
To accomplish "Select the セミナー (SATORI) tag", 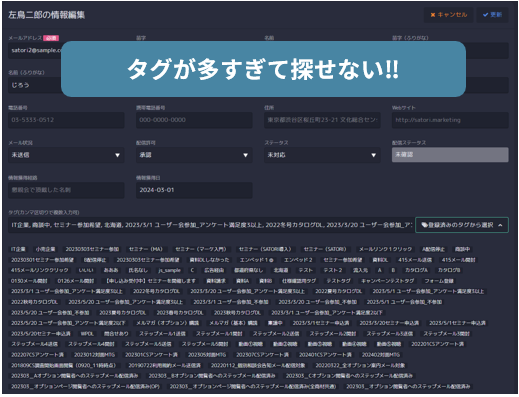I will 325,249.
